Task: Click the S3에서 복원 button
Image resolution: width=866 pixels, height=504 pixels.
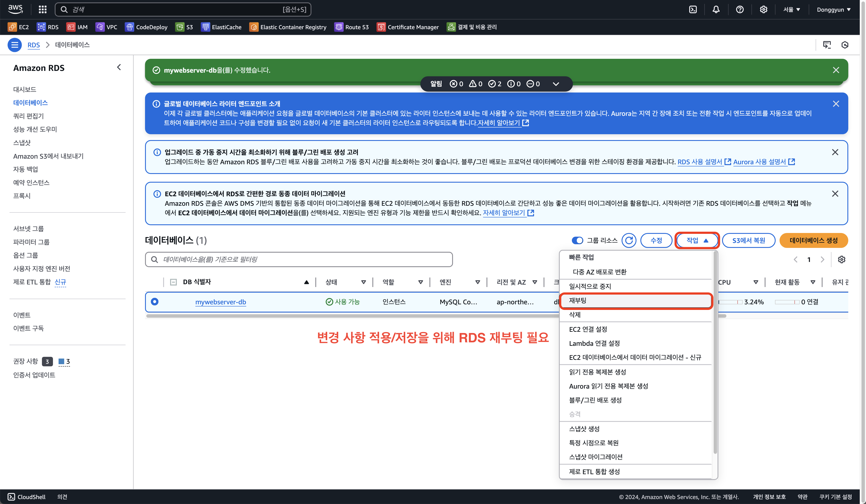Action: (748, 240)
